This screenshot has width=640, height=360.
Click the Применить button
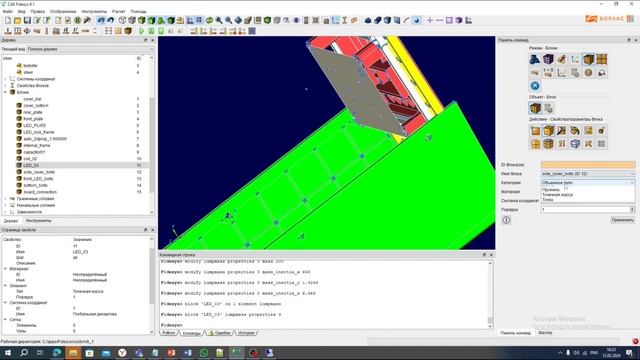pyautogui.click(x=622, y=220)
